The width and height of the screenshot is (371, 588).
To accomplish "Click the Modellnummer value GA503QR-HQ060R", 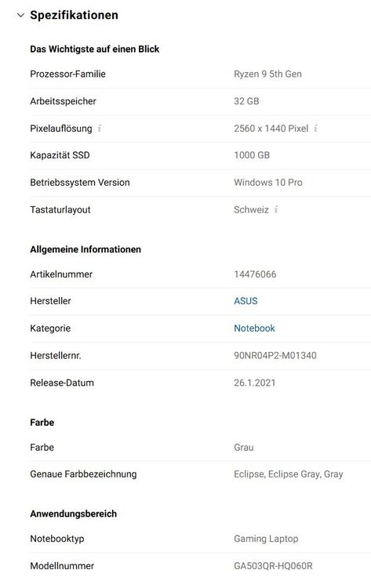I will click(273, 566).
